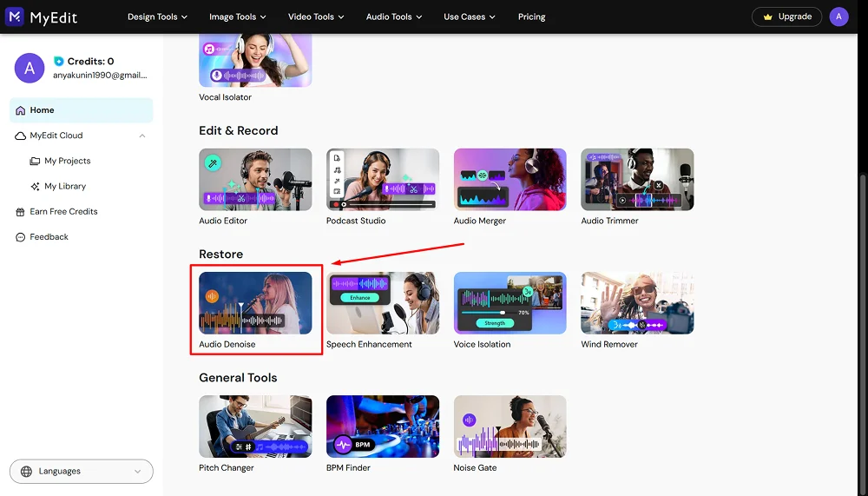
Task: Select the Podcast Studio thumbnail
Action: click(383, 180)
